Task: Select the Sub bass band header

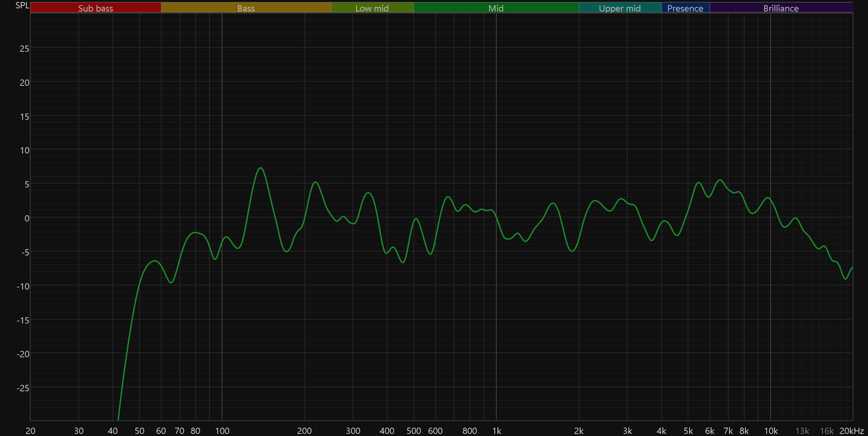Action: point(95,8)
